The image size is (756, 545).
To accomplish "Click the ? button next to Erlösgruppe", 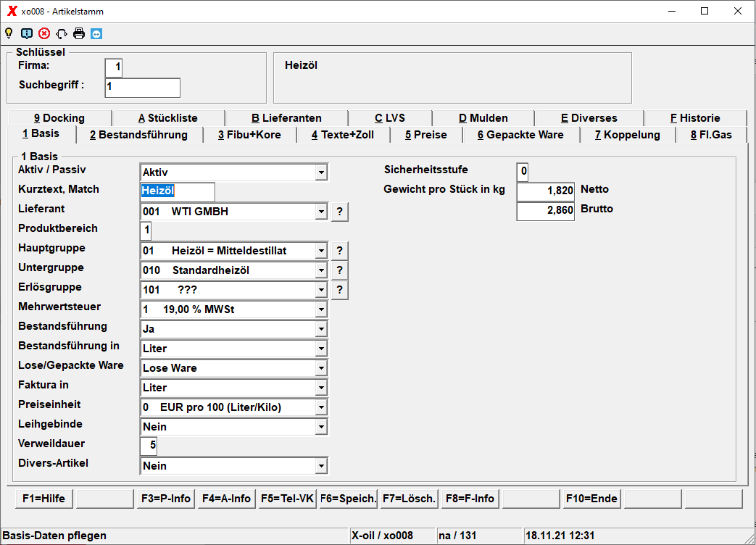I will [x=340, y=290].
